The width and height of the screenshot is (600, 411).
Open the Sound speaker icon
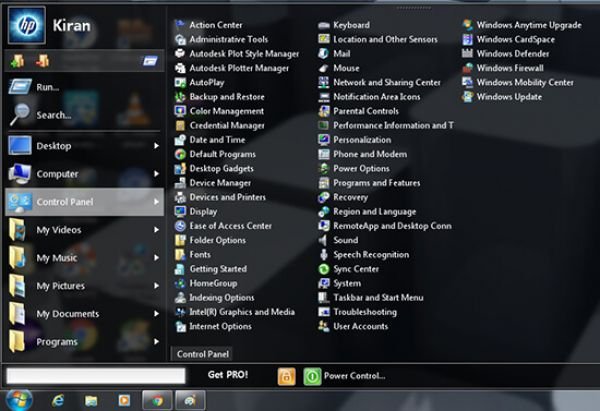tap(324, 240)
